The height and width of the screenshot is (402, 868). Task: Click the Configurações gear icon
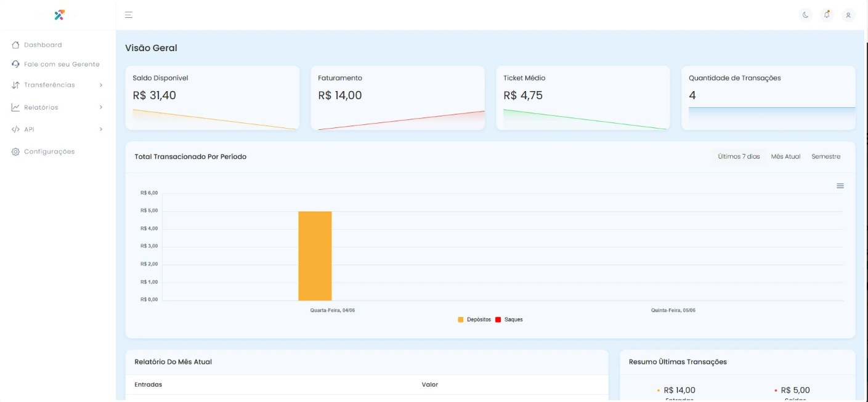(16, 151)
